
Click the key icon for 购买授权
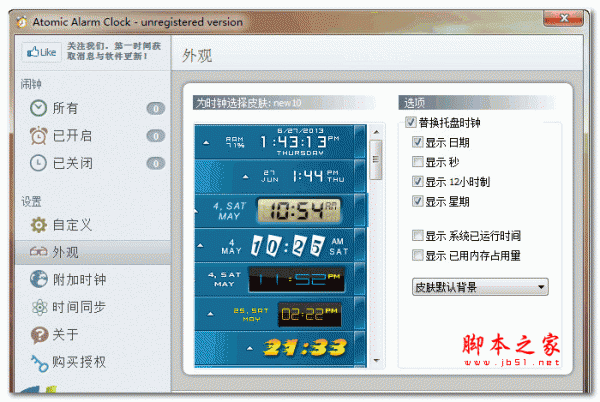pyautogui.click(x=39, y=363)
